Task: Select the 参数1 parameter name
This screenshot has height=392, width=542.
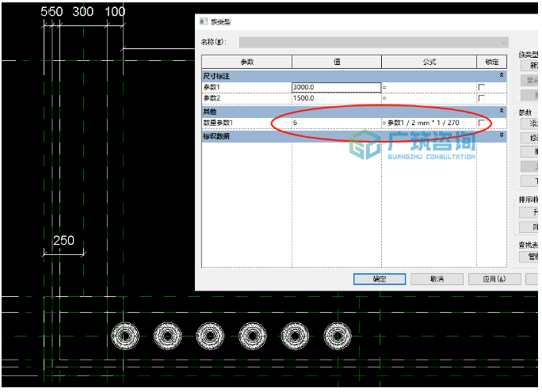Action: click(212, 87)
